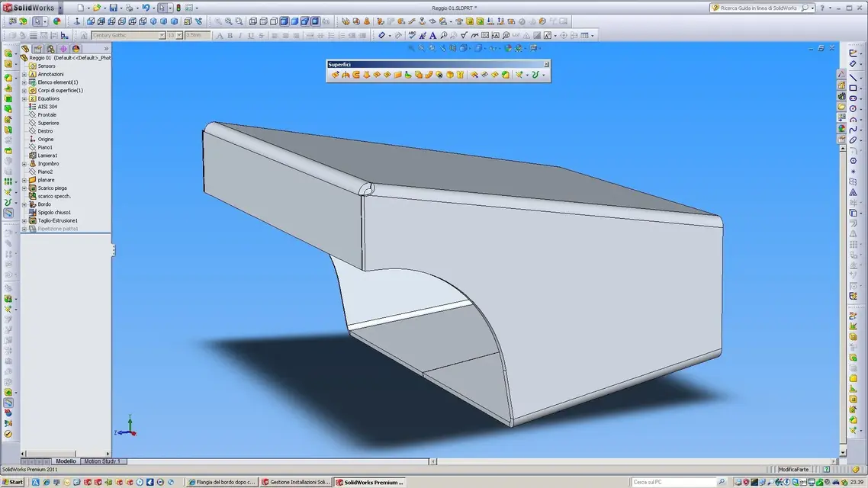Expand the Equations tree node
The height and width of the screenshot is (488, 868).
coord(24,98)
